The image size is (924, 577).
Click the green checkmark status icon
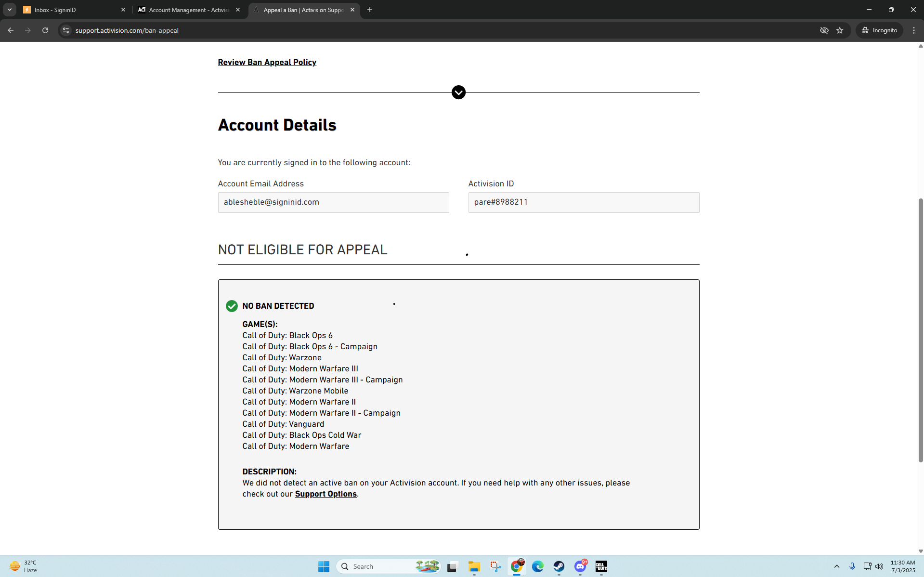coord(232,306)
